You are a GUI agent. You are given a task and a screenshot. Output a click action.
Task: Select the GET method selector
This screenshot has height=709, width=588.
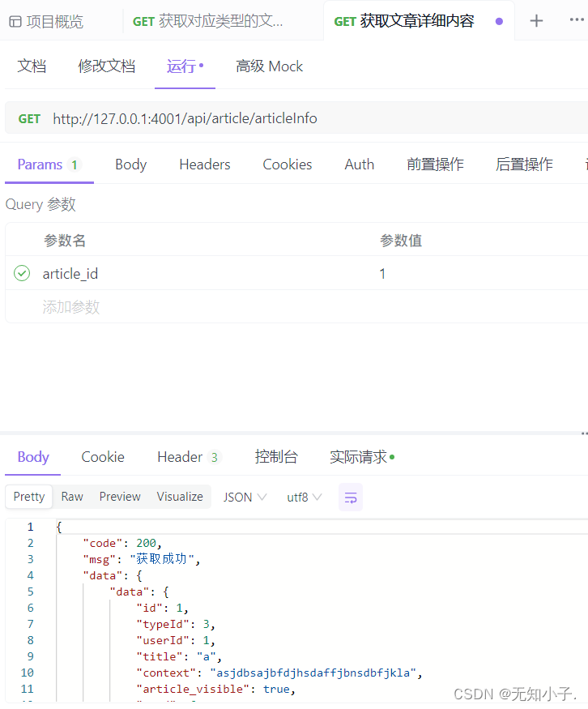click(x=29, y=118)
